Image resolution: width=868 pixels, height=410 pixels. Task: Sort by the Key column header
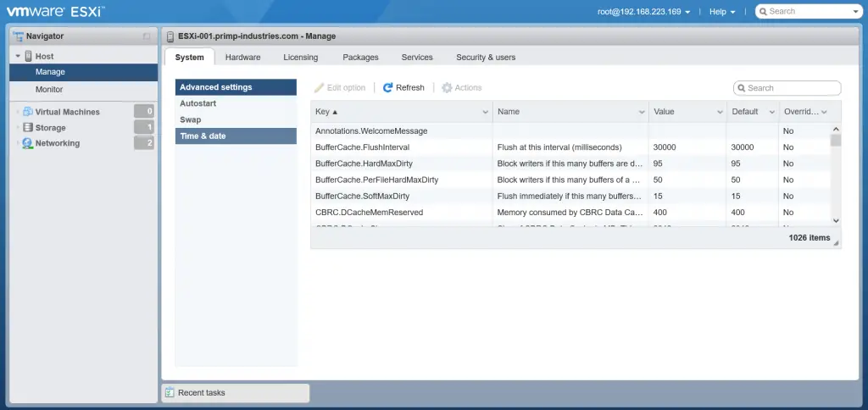coord(402,112)
